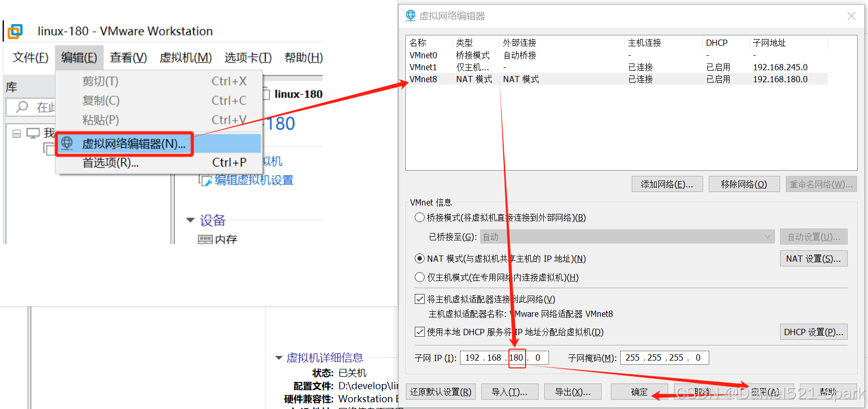Collapse the library tree root node

(17, 134)
